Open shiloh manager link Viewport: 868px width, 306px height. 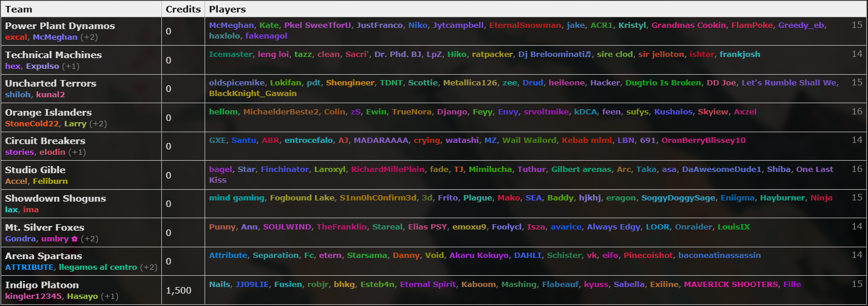point(18,94)
